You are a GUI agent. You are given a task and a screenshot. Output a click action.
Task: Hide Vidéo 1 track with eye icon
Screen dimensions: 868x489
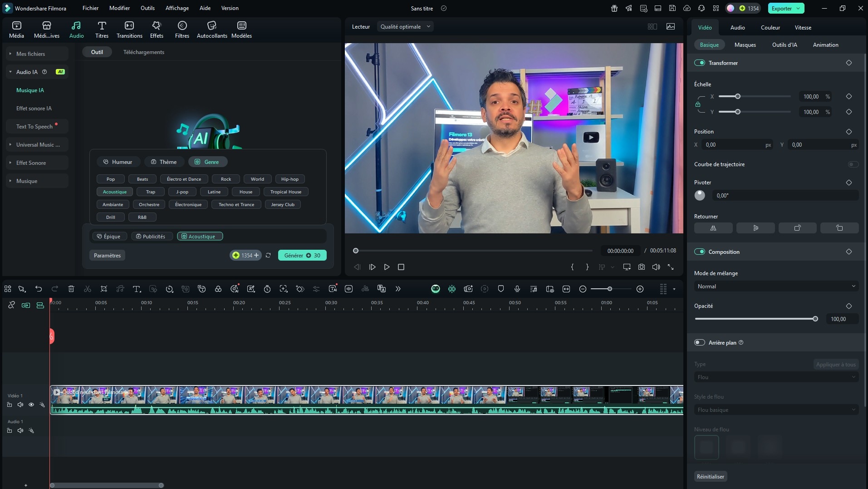point(31,405)
